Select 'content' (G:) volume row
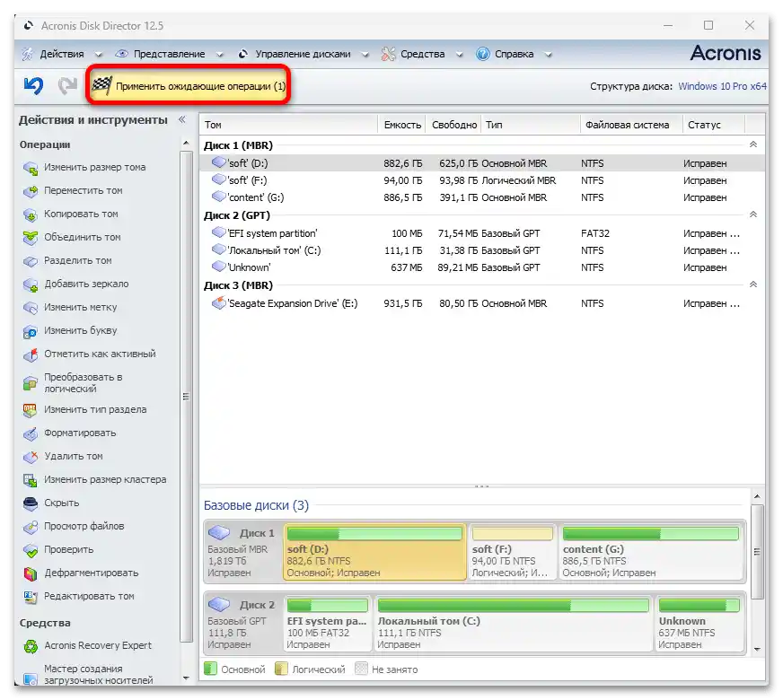The height and width of the screenshot is (700, 783). [482, 197]
